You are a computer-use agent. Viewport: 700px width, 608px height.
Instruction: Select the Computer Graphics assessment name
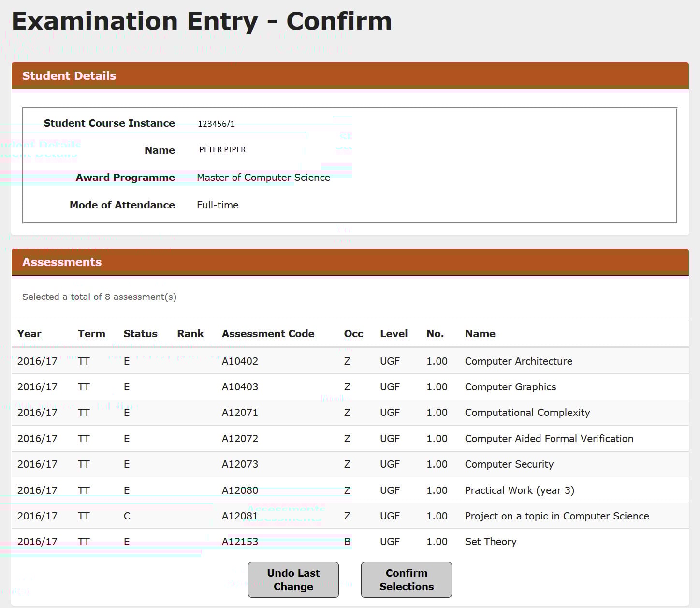pos(510,387)
